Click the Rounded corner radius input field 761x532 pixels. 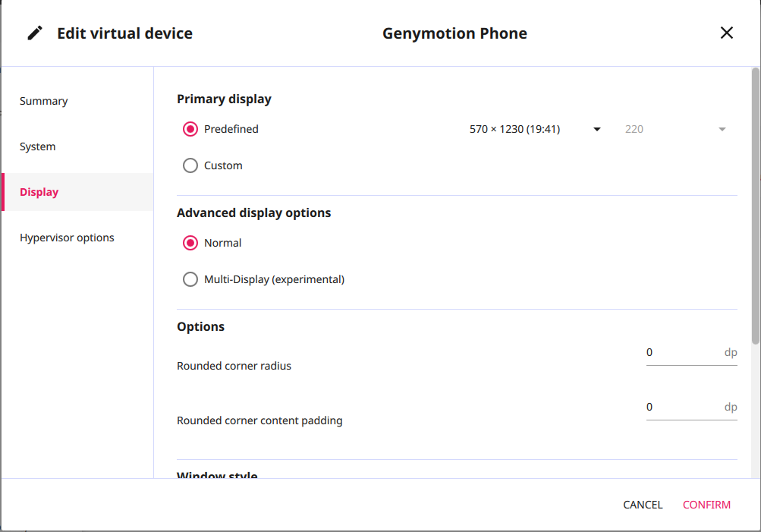click(681, 353)
